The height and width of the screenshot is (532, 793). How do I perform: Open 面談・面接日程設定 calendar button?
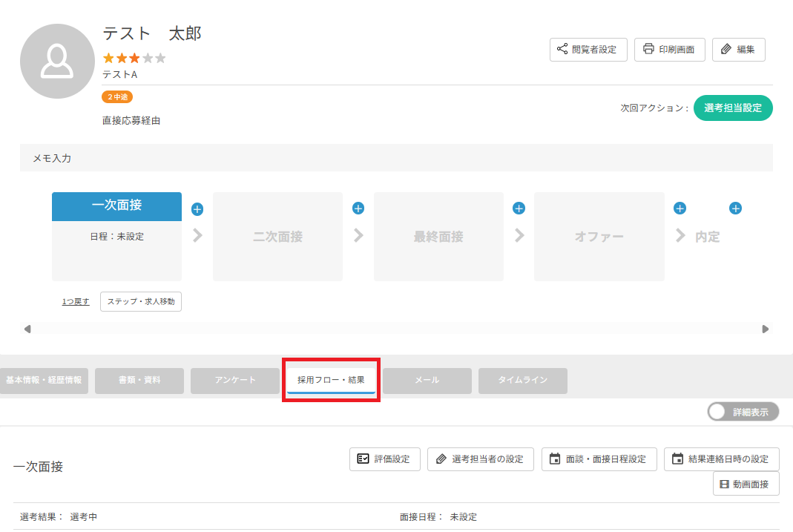point(599,459)
